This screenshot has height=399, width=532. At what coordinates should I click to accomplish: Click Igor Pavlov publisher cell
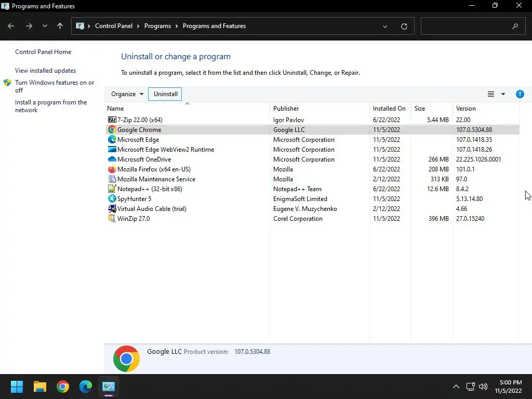(x=288, y=120)
